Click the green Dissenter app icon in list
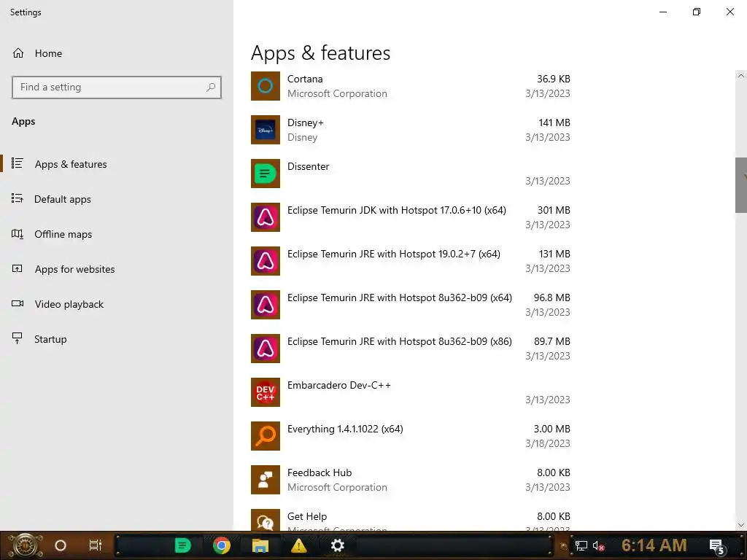 tap(266, 174)
